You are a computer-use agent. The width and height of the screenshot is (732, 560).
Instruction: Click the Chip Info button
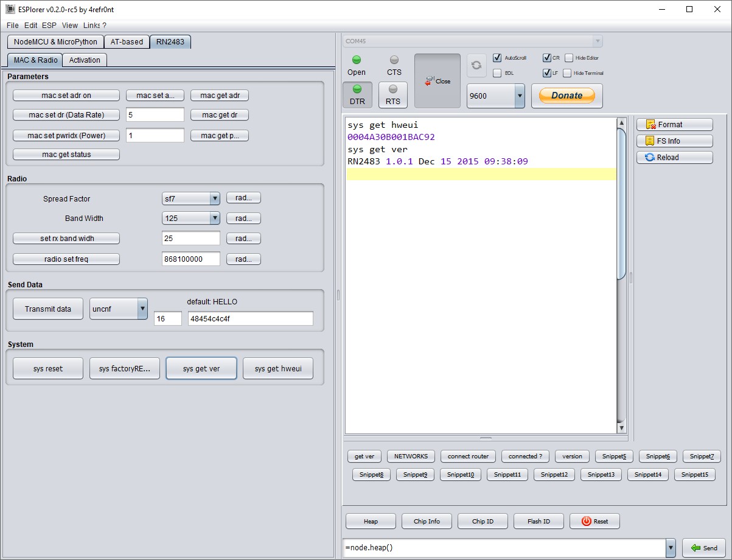(x=427, y=521)
